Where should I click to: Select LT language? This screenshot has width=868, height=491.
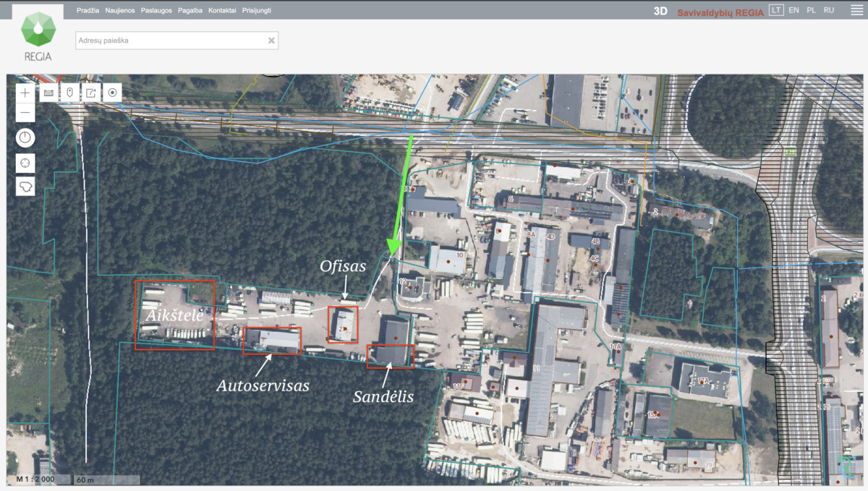pos(776,10)
